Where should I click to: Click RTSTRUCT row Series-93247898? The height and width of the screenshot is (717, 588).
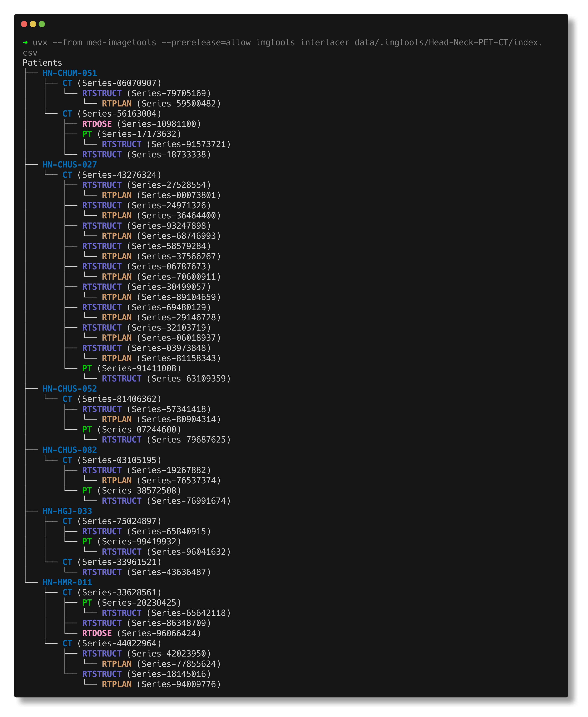pyautogui.click(x=147, y=226)
